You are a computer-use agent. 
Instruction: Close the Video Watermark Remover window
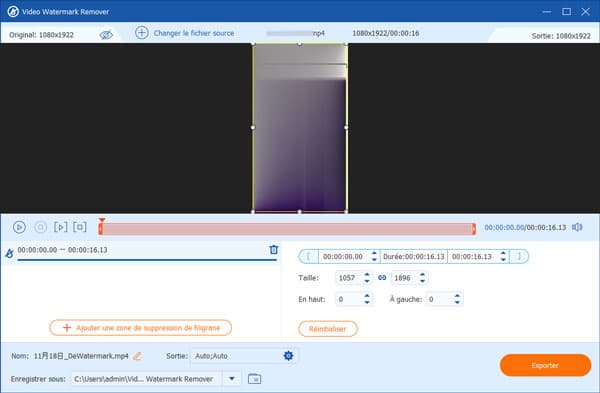585,11
